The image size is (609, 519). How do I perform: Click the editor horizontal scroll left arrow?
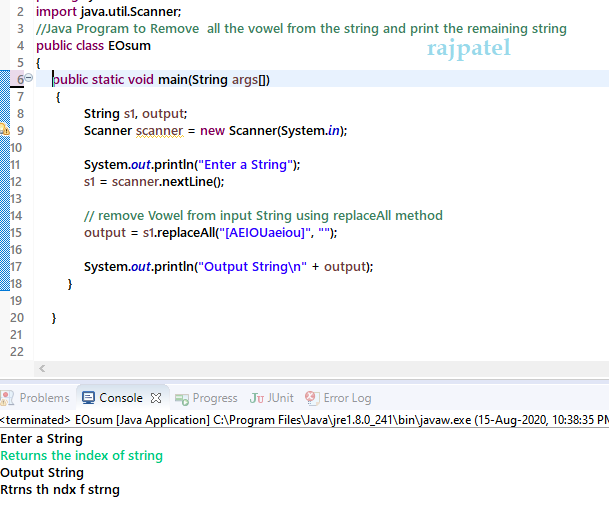(x=42, y=368)
